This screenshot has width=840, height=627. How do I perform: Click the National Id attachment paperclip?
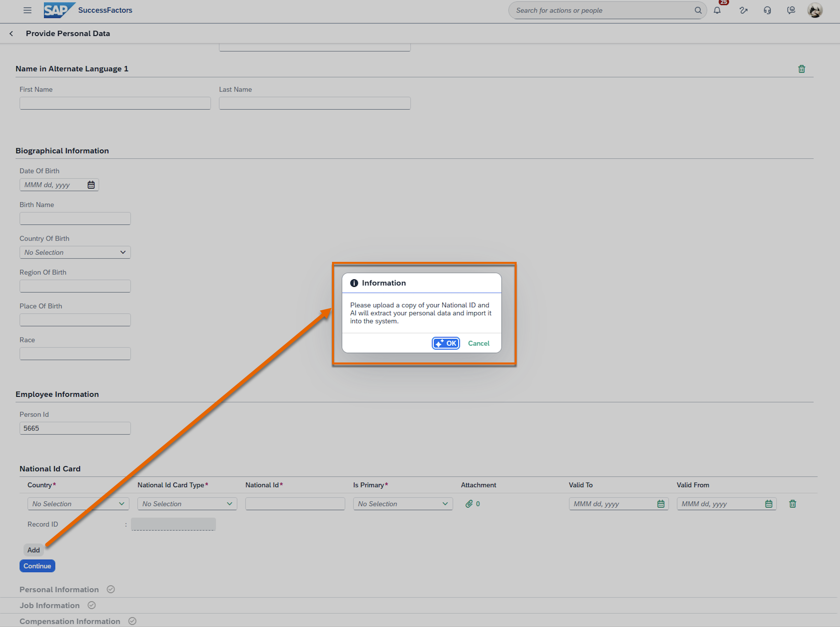(469, 504)
